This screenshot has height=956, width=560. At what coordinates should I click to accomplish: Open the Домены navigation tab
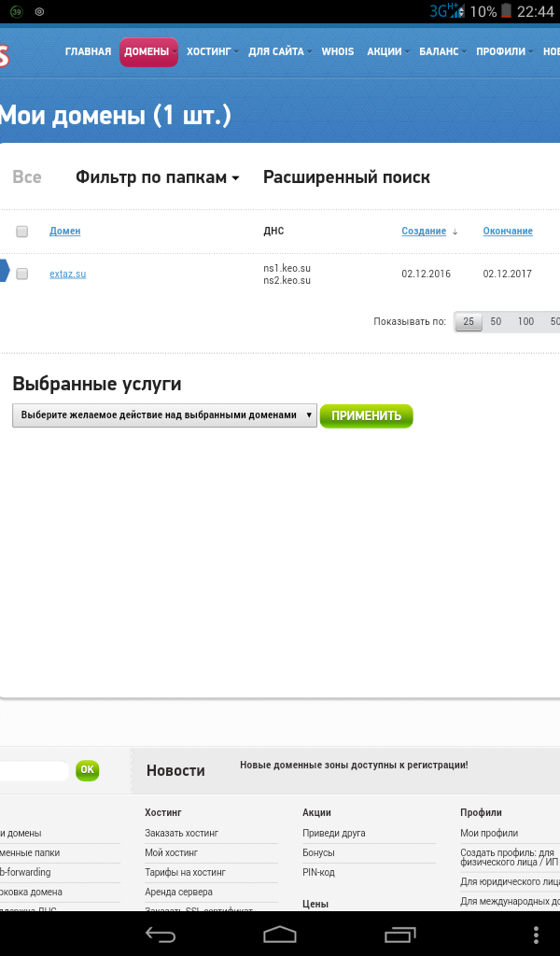pyautogui.click(x=148, y=51)
